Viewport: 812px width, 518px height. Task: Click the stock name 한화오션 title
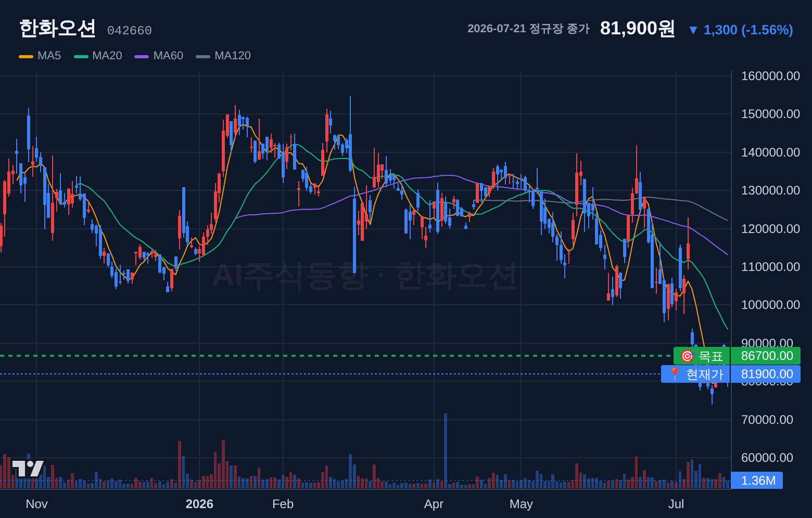coord(57,28)
